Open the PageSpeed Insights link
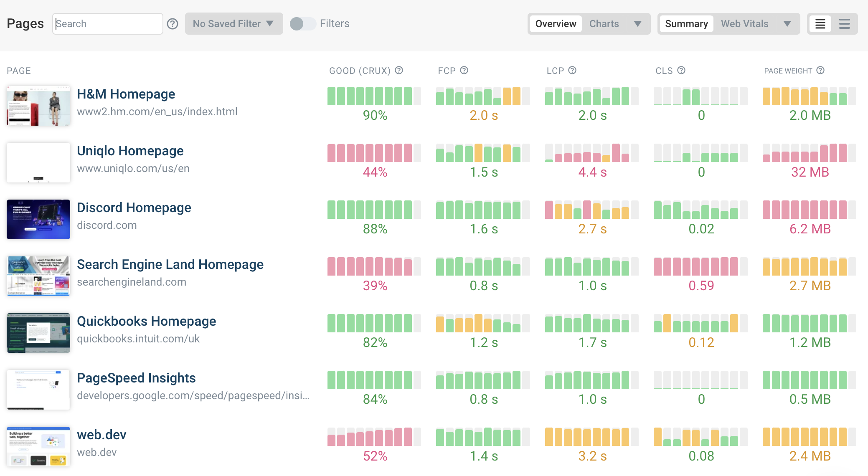Viewport: 868px width, 476px height. pyautogui.click(x=136, y=378)
